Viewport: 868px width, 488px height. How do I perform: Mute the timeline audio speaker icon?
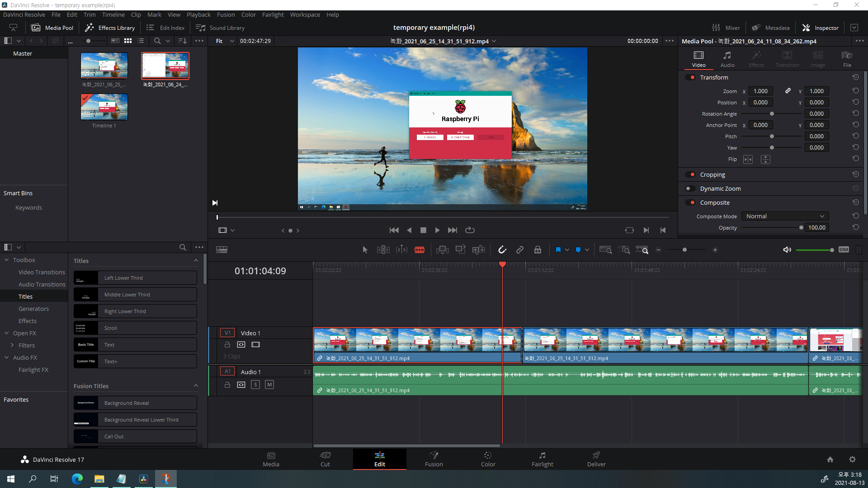787,250
